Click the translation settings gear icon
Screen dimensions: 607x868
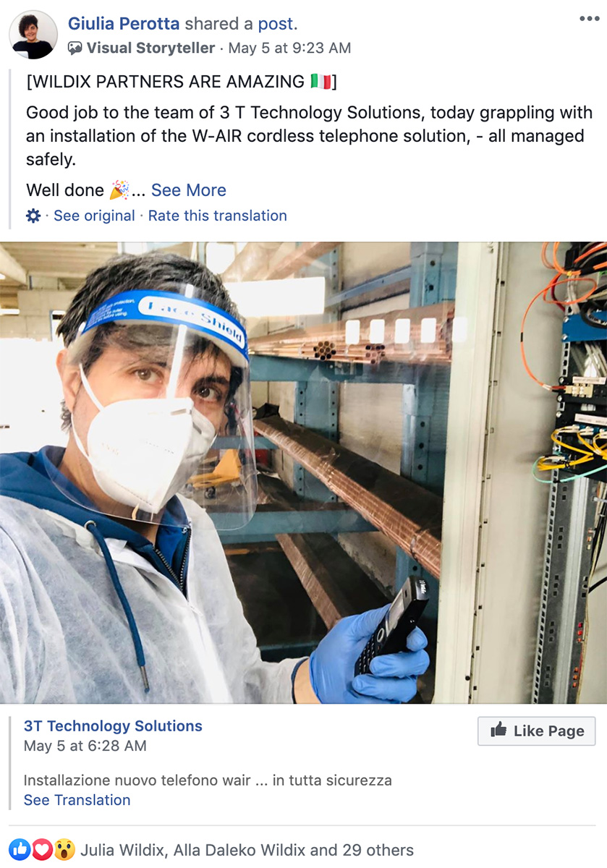point(33,216)
